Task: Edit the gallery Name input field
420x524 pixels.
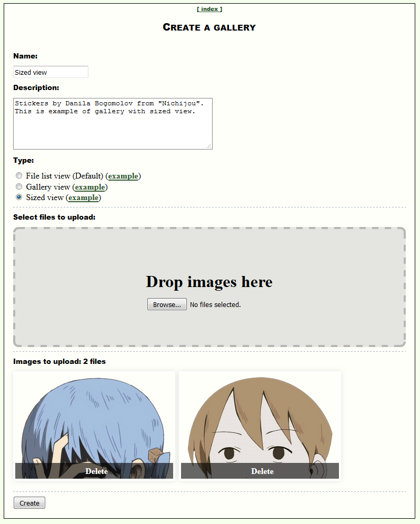Action: 51,72
